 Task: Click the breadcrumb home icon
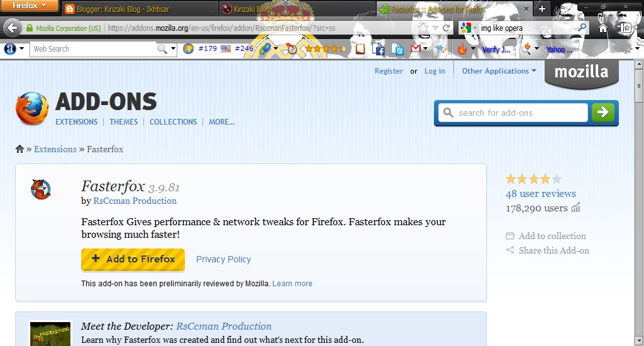tap(19, 149)
